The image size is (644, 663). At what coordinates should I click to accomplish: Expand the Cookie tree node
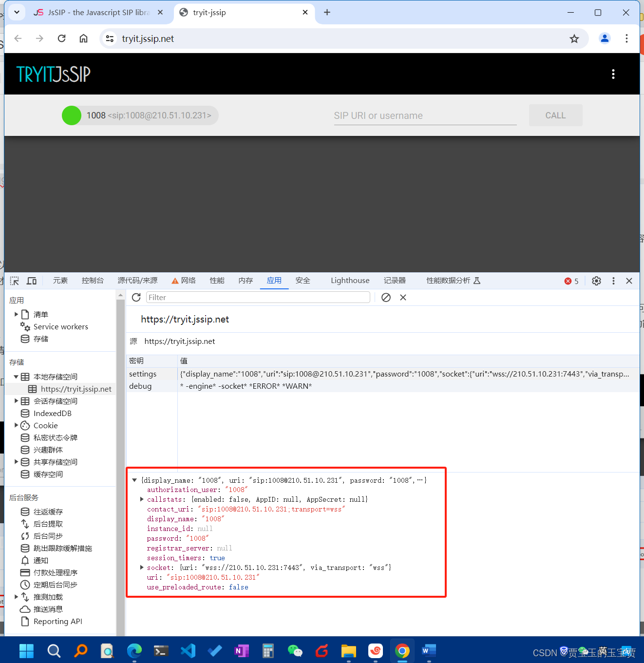(16, 425)
